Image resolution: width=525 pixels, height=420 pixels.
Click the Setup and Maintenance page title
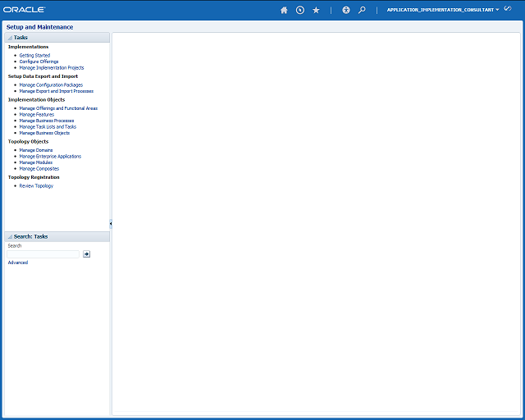(x=39, y=27)
